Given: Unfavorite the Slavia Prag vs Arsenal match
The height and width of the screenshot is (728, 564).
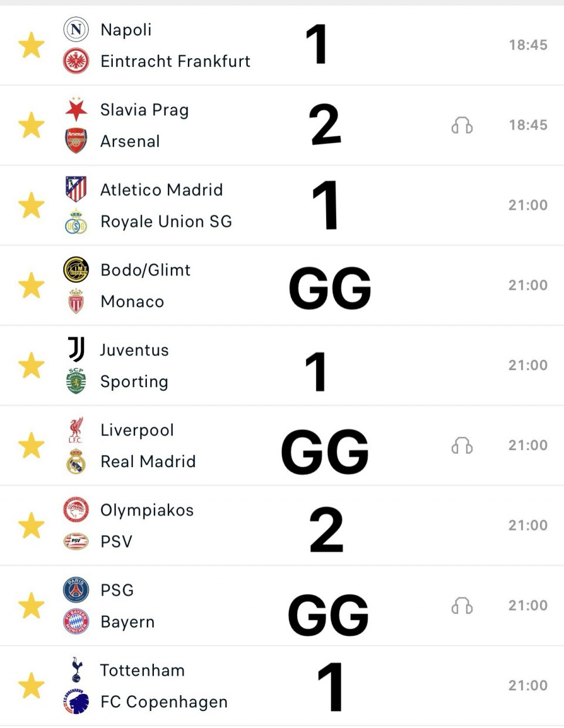Looking at the screenshot, I should 31,125.
